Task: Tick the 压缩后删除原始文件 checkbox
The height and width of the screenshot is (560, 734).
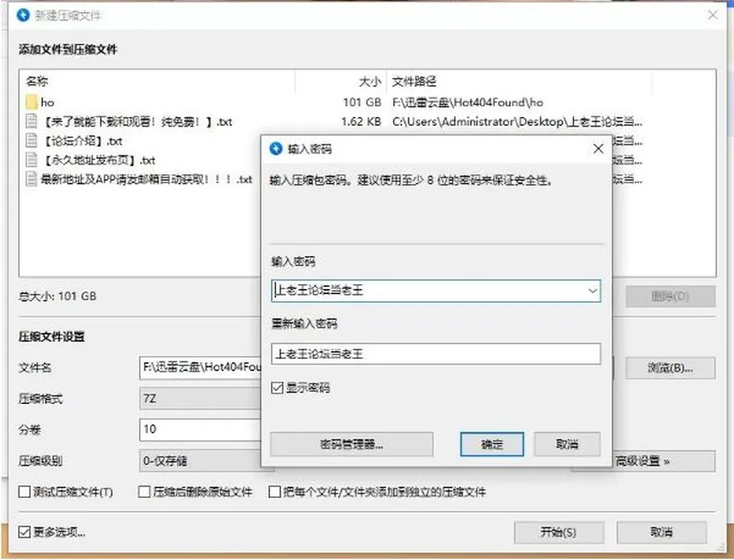Action: pyautogui.click(x=145, y=492)
